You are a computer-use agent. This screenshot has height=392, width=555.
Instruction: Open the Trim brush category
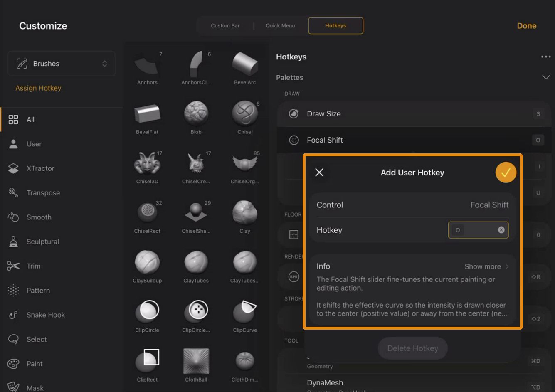click(62, 266)
